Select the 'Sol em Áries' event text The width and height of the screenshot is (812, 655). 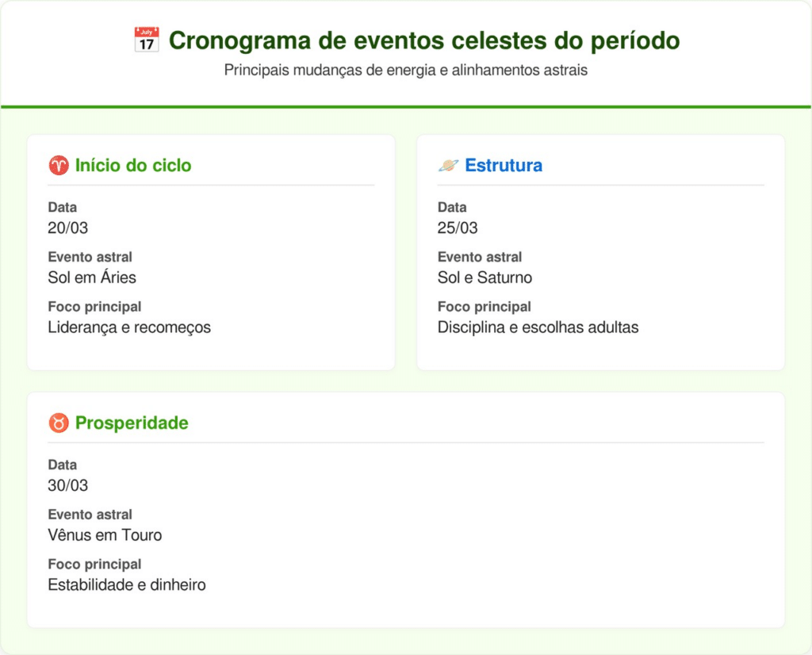pos(92,278)
